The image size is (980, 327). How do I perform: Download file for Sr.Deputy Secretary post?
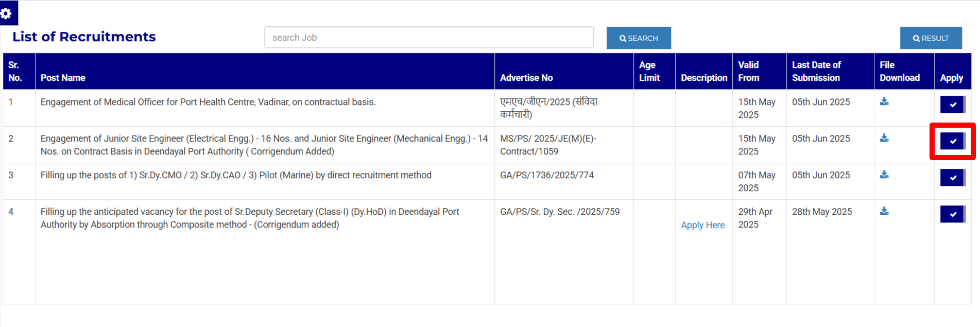click(884, 211)
